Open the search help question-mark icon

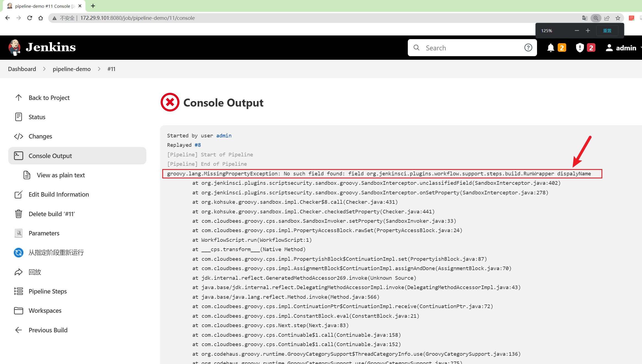[x=528, y=48]
